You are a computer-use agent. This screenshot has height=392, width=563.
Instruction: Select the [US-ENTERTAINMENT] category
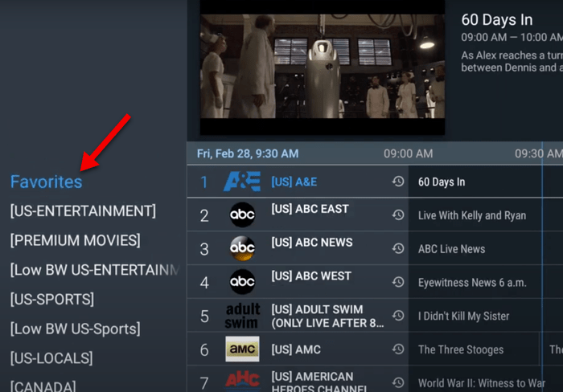tap(83, 211)
